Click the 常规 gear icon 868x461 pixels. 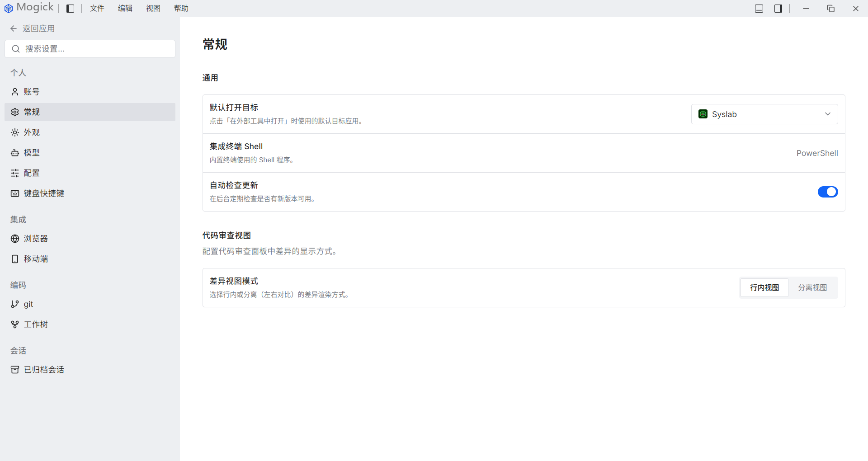[15, 112]
